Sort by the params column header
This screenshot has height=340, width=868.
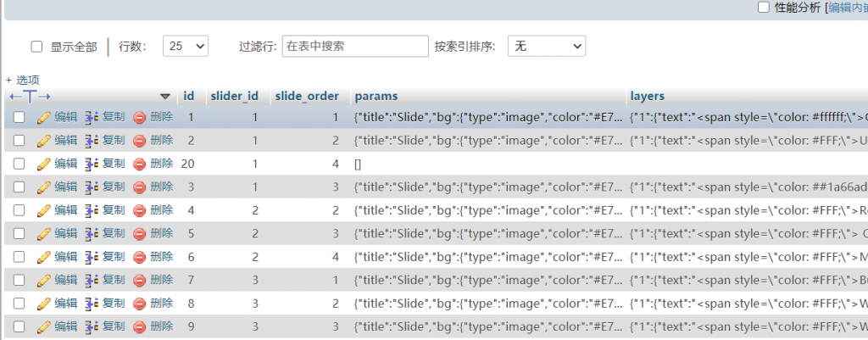tap(376, 96)
